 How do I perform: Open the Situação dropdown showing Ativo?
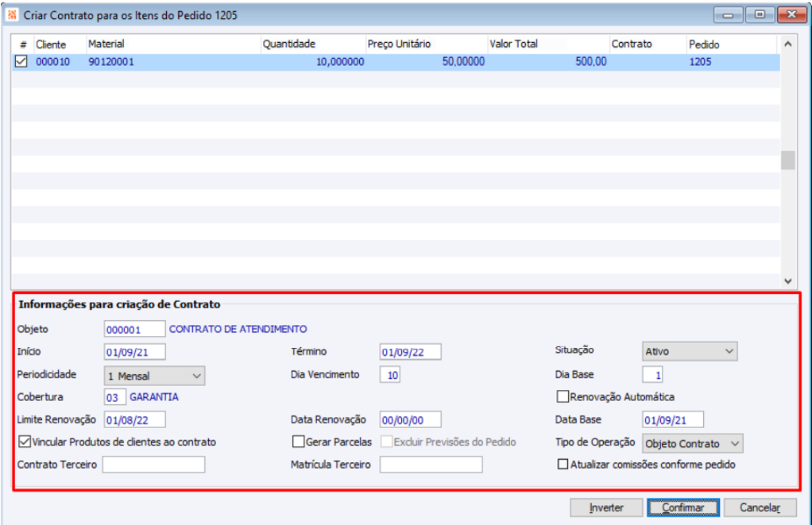point(690,351)
